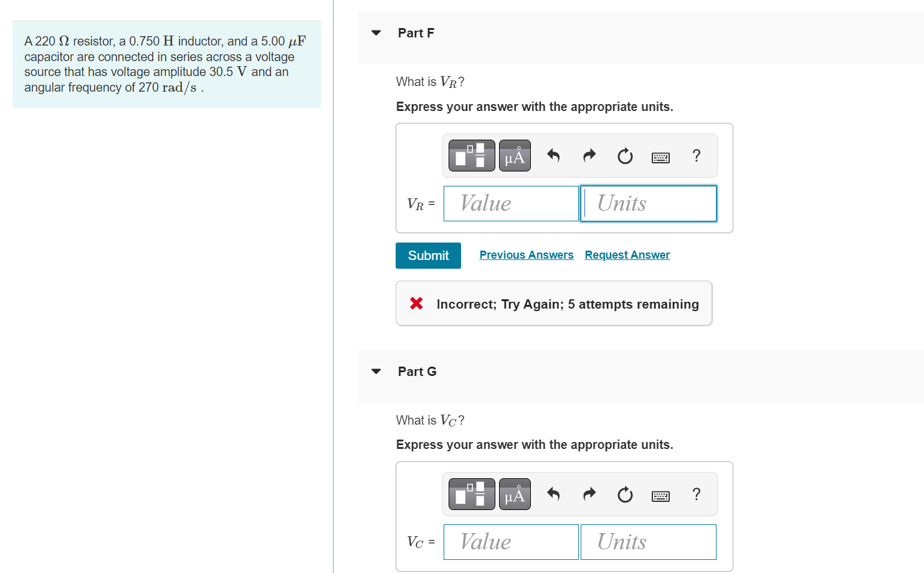This screenshot has width=924, height=573.
Task: Undo last entry in Part F
Action: tap(553, 155)
